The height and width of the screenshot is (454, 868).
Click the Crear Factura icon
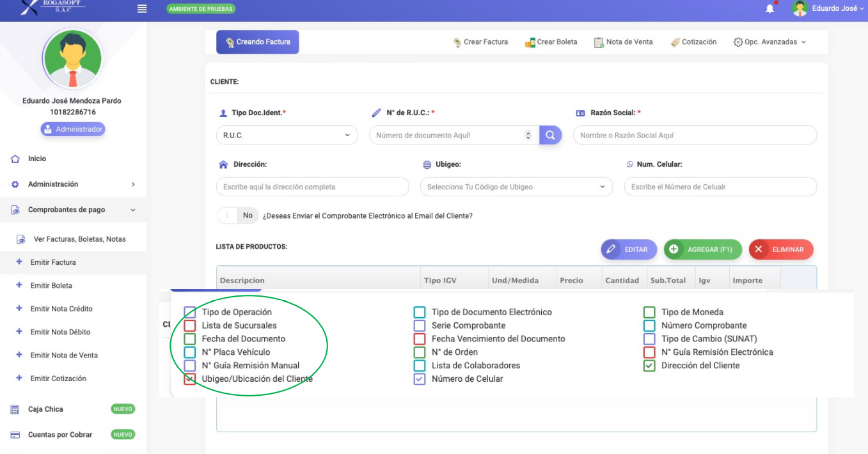point(457,42)
